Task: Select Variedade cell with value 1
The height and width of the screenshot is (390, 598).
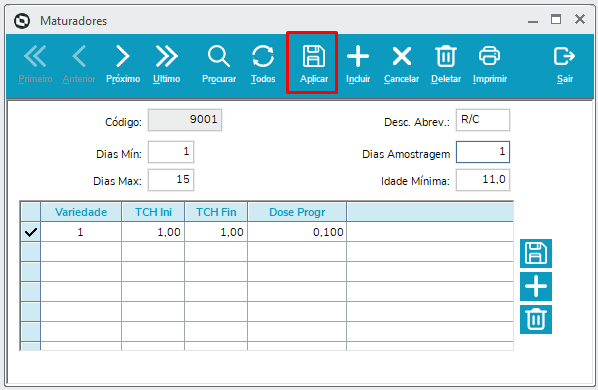Action: point(81,232)
